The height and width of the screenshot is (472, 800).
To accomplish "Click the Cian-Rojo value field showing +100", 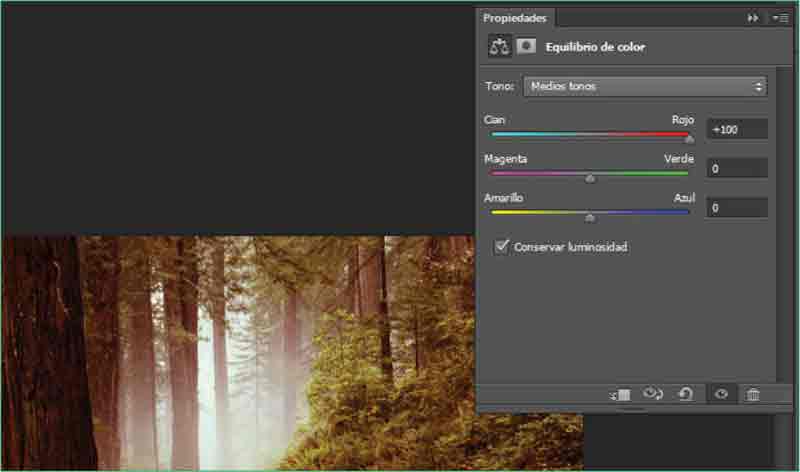I will [737, 129].
